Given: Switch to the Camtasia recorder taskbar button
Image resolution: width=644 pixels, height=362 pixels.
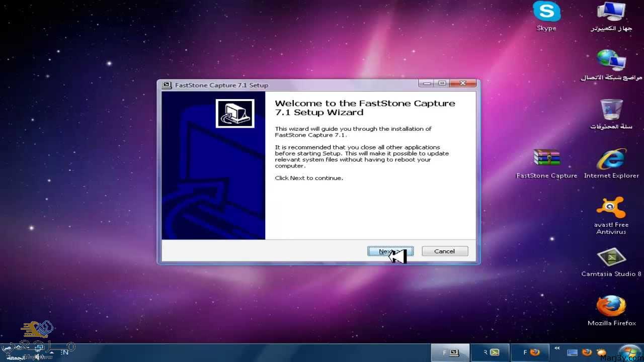Looking at the screenshot, I should pos(491,352).
